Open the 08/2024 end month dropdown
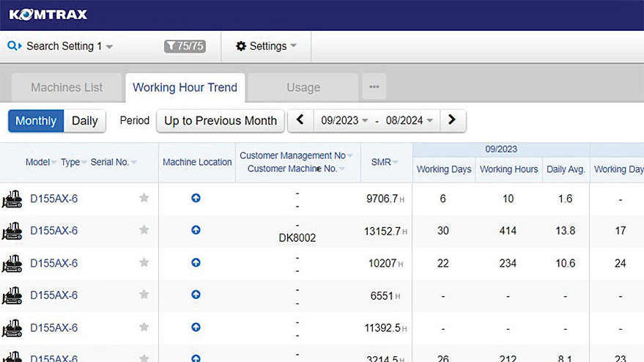 tap(409, 121)
